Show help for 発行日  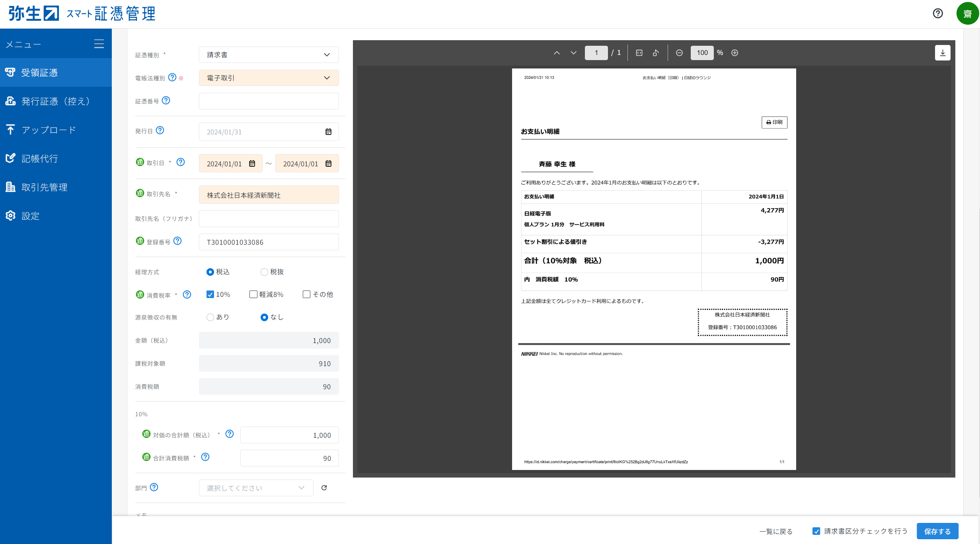point(160,130)
